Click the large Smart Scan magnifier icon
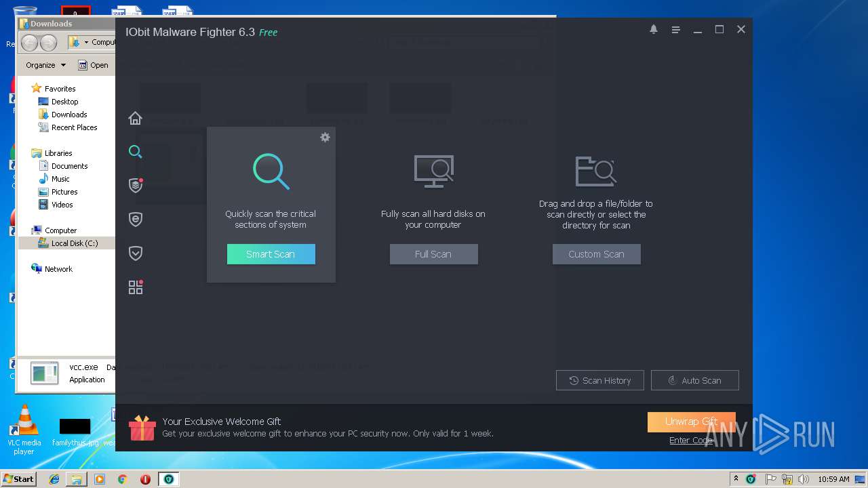Image resolution: width=868 pixels, height=488 pixels. [271, 171]
